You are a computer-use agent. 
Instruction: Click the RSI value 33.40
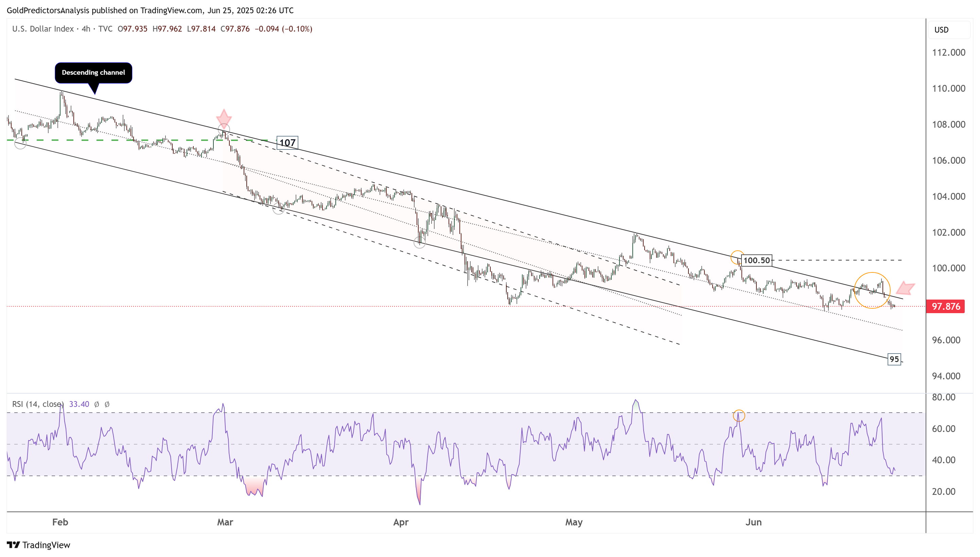(x=79, y=404)
